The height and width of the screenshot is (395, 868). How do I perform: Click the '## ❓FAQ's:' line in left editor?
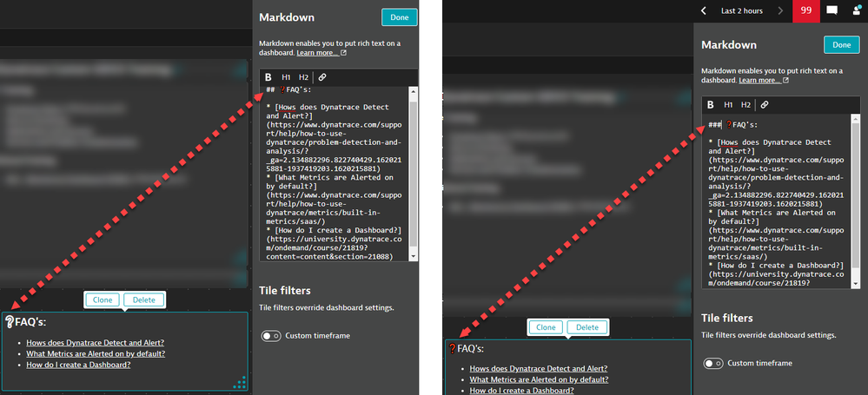(x=288, y=89)
